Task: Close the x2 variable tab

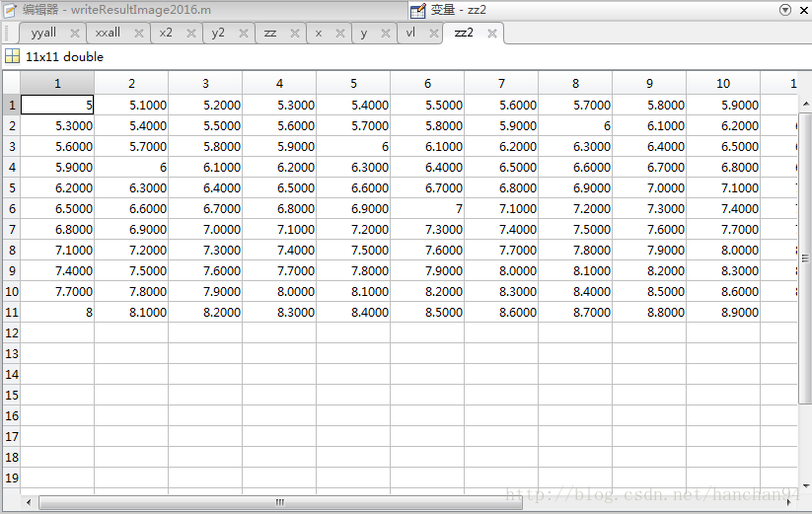Action: coord(191,34)
